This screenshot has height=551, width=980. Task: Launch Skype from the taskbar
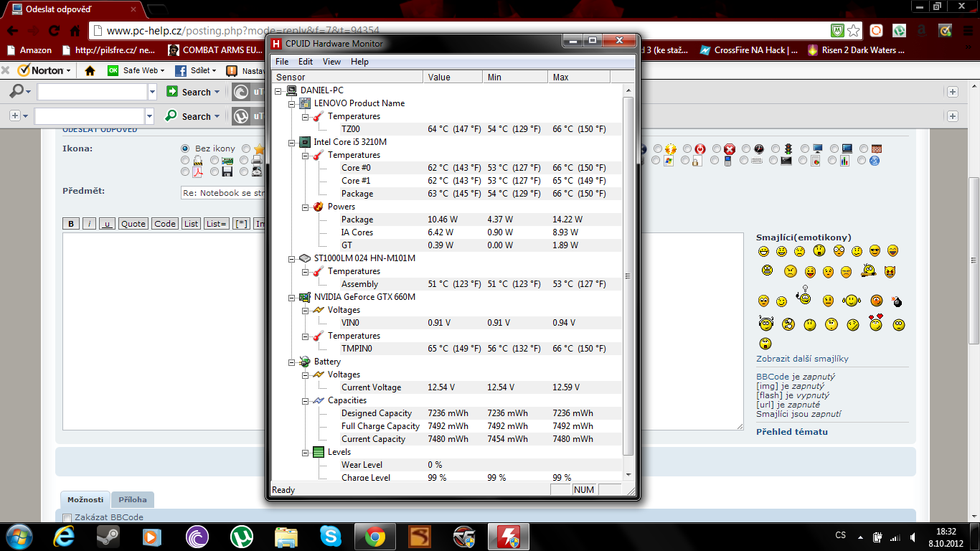point(331,536)
